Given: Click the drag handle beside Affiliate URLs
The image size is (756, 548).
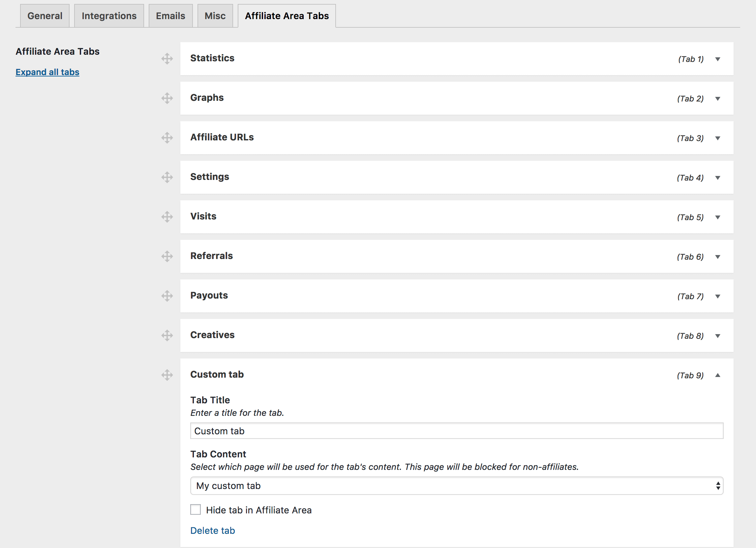Looking at the screenshot, I should [167, 138].
